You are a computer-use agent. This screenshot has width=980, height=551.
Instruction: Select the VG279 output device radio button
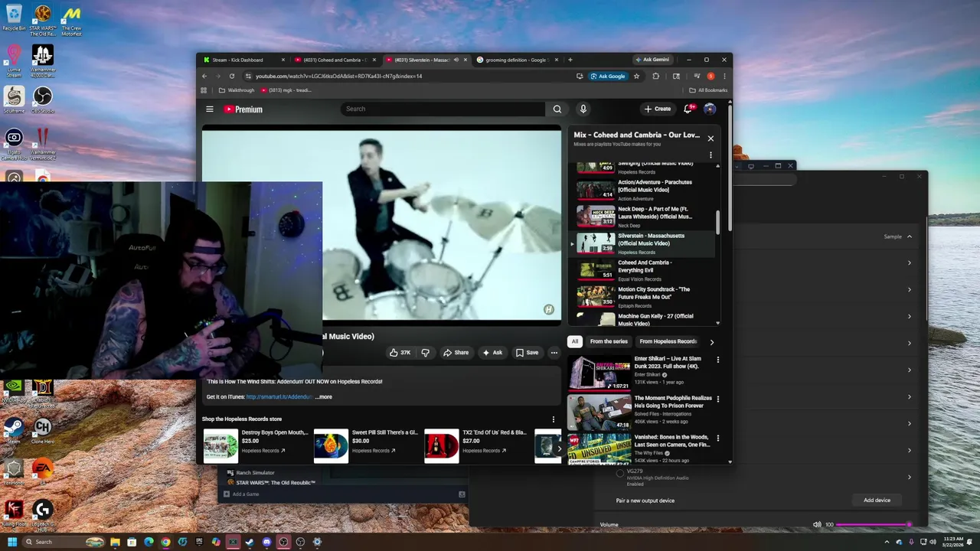[x=620, y=474]
